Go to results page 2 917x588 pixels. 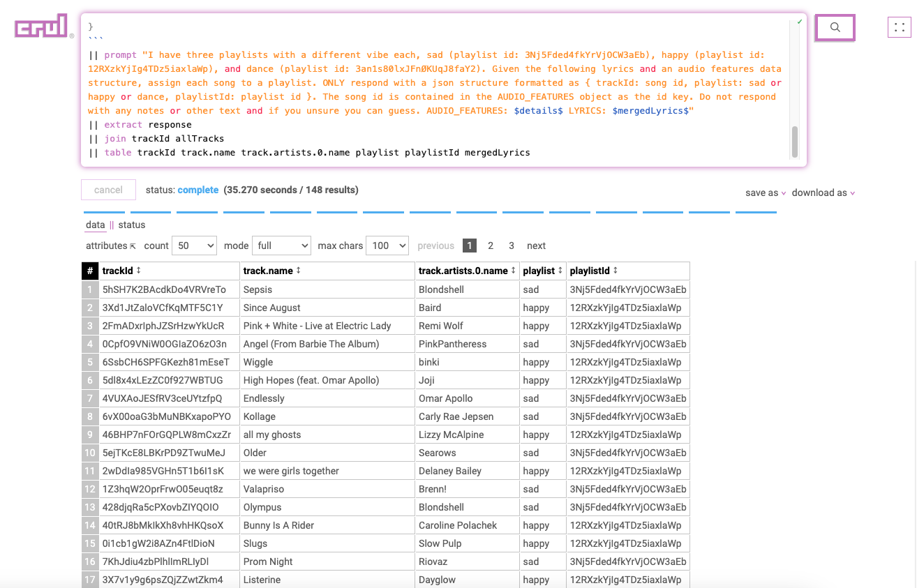pos(491,246)
